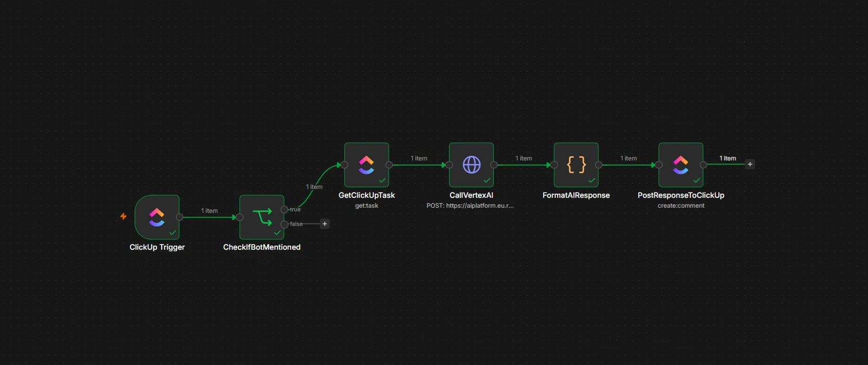The height and width of the screenshot is (365, 868).
Task: Click the CallVertexAI input connector
Action: click(449, 165)
